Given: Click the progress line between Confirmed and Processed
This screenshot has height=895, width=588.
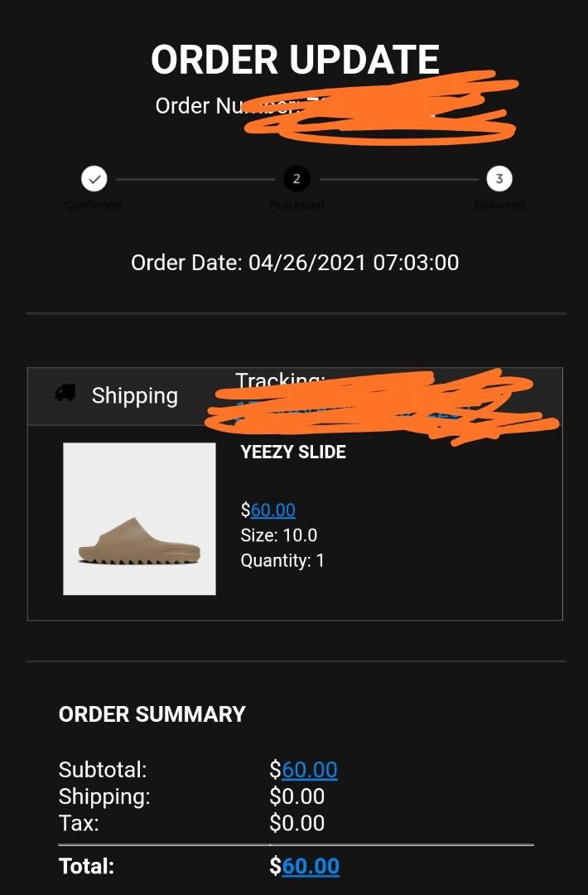Looking at the screenshot, I should (195, 179).
